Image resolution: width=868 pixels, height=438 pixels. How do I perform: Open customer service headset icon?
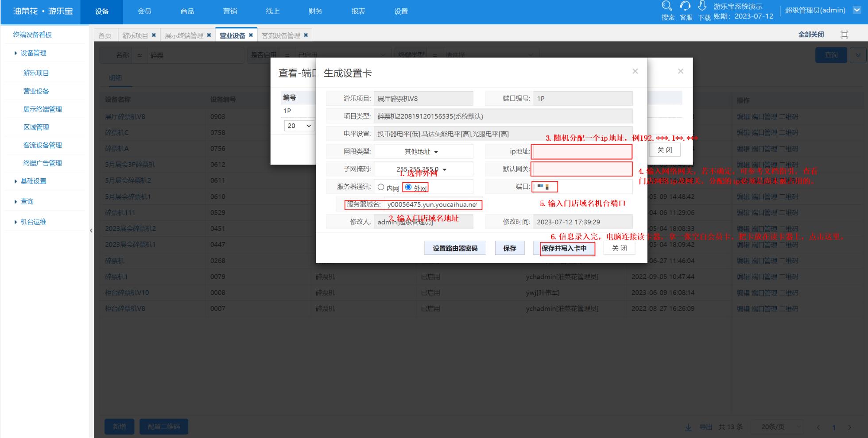(x=685, y=6)
